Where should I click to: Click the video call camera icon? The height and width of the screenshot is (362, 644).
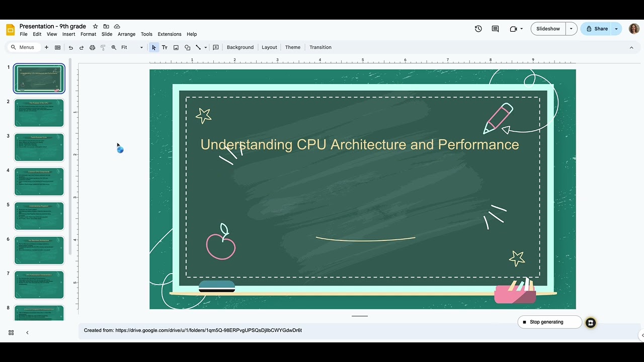point(513,29)
